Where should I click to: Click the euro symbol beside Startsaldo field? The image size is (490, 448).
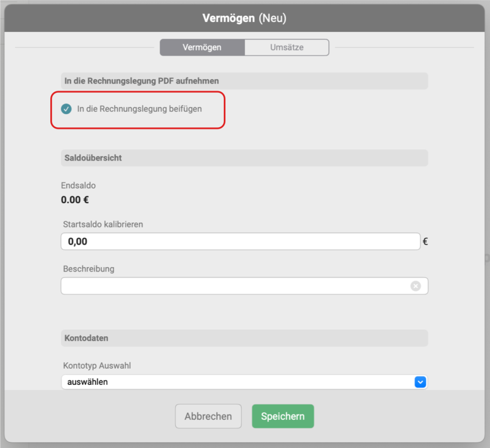tap(425, 242)
